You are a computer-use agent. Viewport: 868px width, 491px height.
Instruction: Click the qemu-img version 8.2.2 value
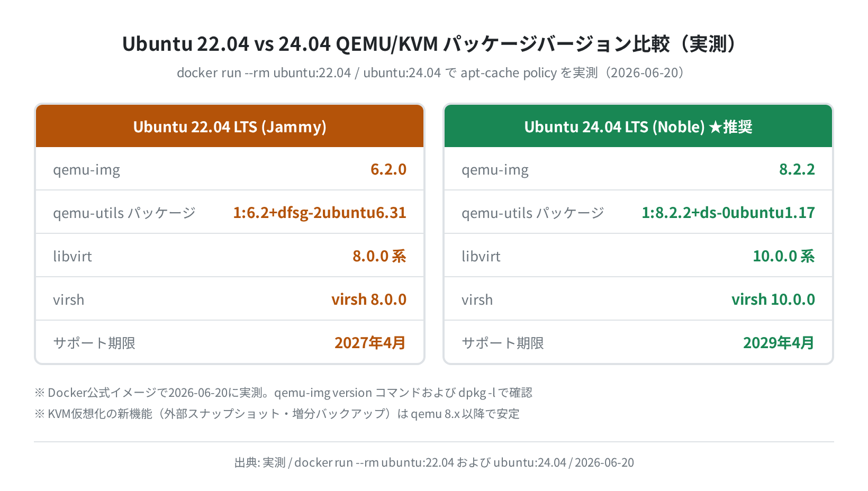(797, 169)
